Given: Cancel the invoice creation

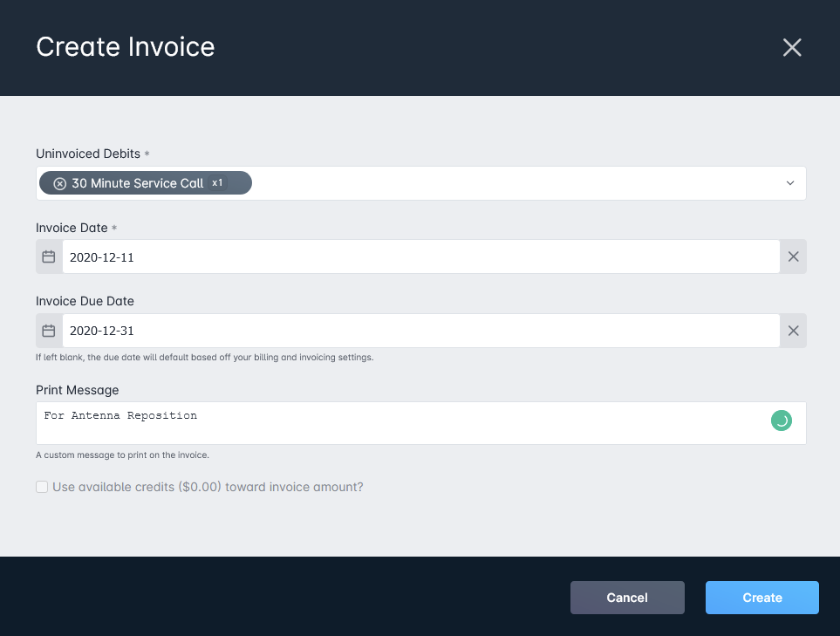Looking at the screenshot, I should [x=627, y=598].
